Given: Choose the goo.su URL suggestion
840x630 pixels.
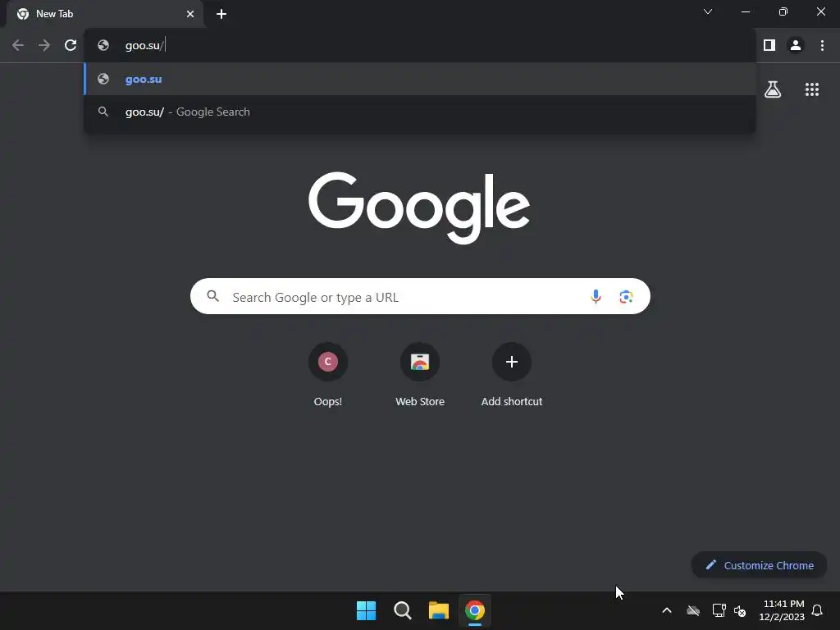Looking at the screenshot, I should coord(420,79).
